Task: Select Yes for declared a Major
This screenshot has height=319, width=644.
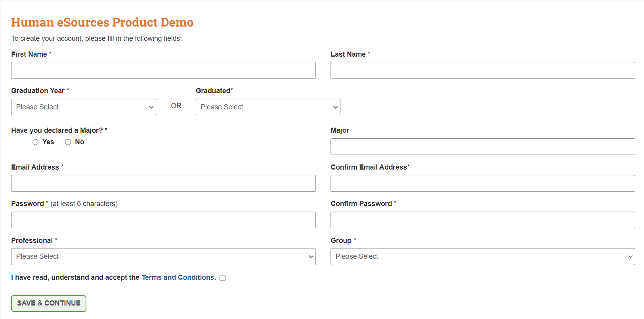Action: (x=36, y=142)
